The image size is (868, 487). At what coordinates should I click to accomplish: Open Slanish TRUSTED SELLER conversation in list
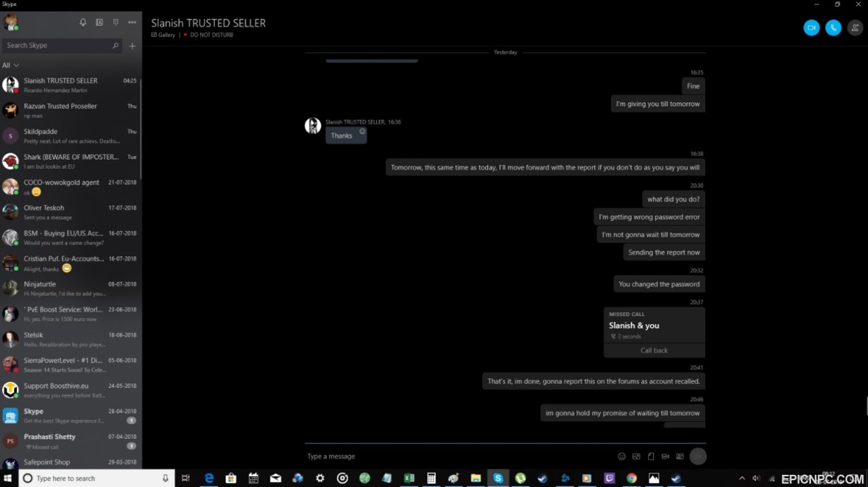[x=71, y=85]
